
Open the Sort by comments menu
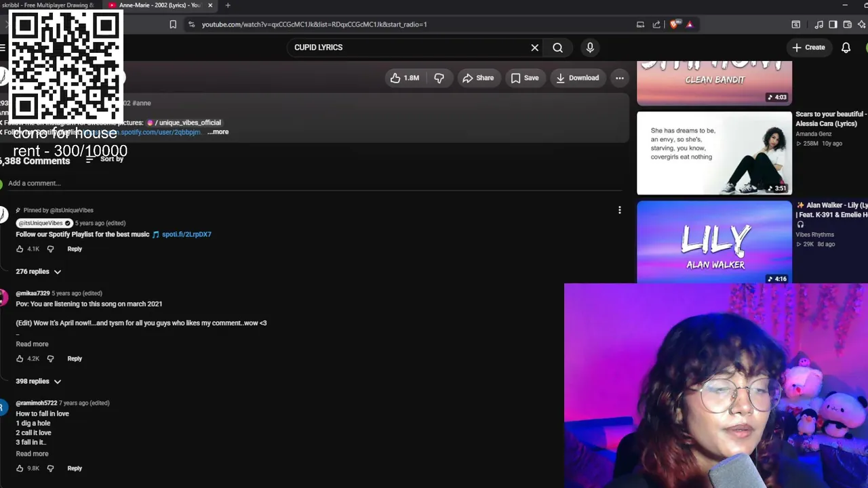pos(104,159)
